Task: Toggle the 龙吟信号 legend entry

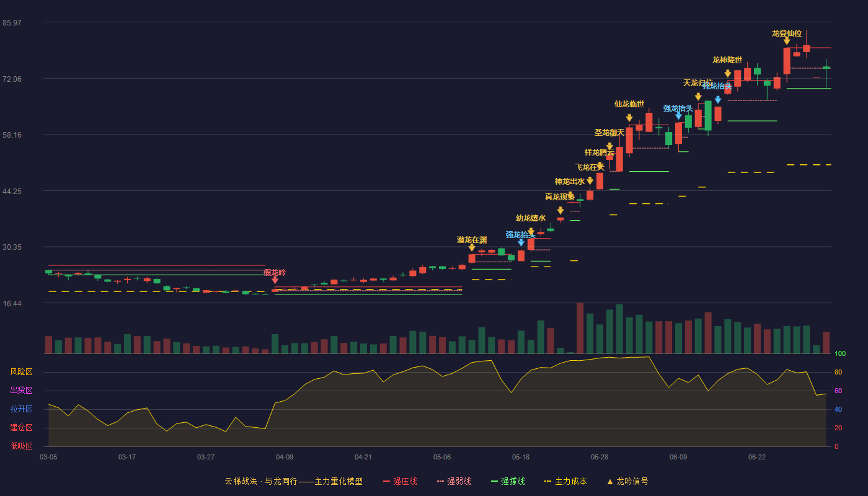Action: click(627, 481)
